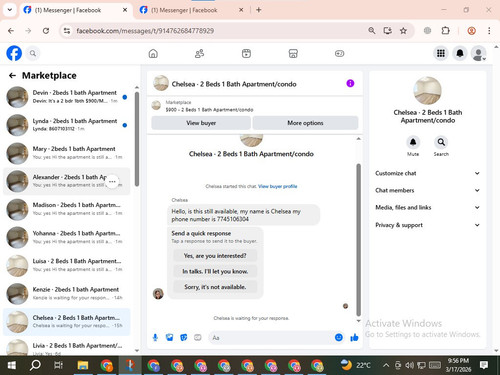Viewport: 500px width, 375px height.
Task: Open the Windows Start menu
Action: click(12, 365)
